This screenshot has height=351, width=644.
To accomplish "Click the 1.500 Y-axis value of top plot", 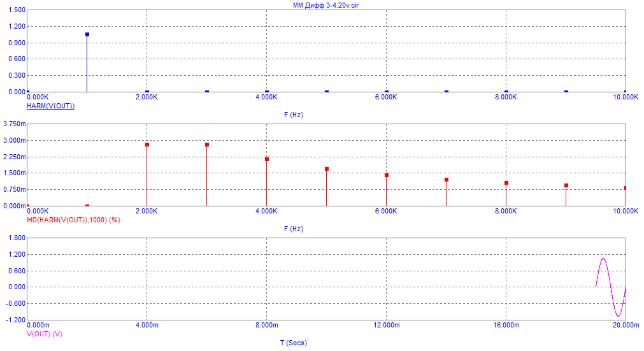I will (17, 10).
